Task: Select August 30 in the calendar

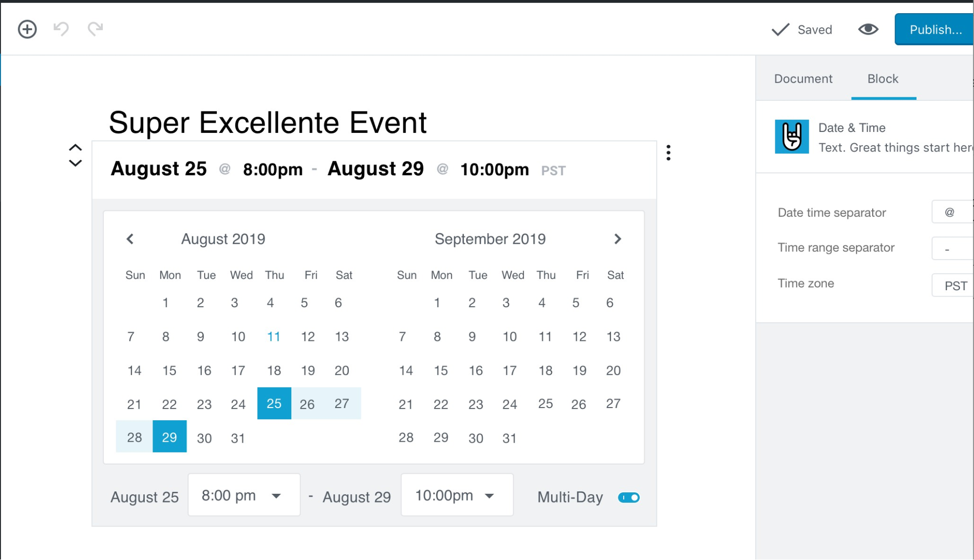Action: coord(204,438)
